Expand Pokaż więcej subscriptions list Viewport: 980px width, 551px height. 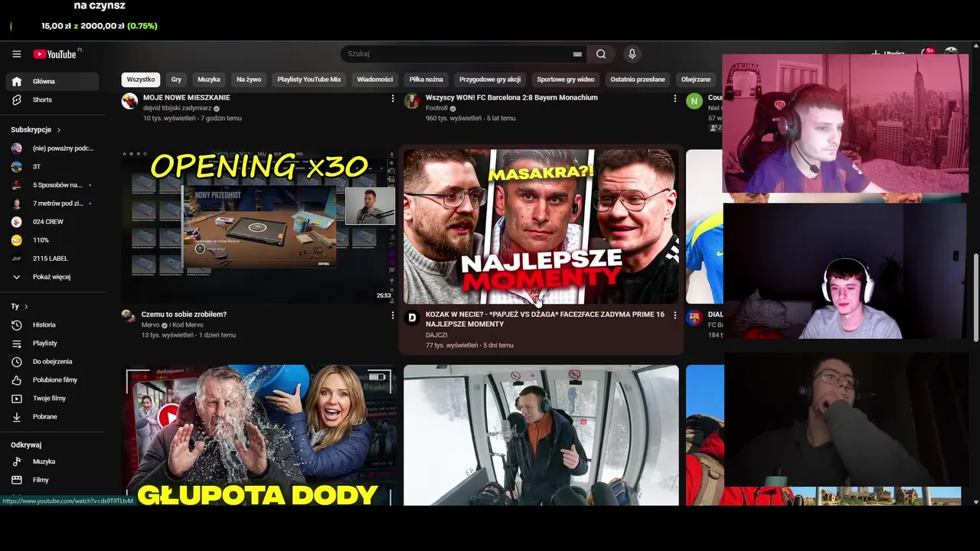52,277
